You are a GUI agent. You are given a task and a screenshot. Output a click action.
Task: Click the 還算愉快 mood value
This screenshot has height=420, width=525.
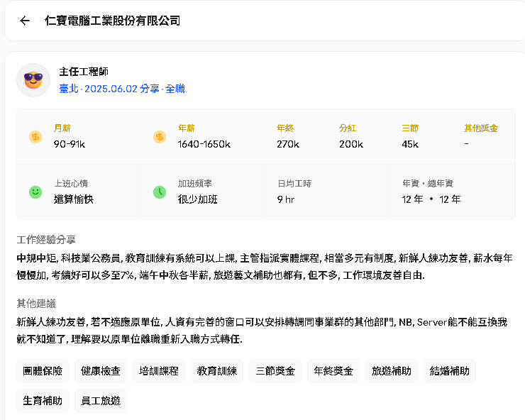74,199
